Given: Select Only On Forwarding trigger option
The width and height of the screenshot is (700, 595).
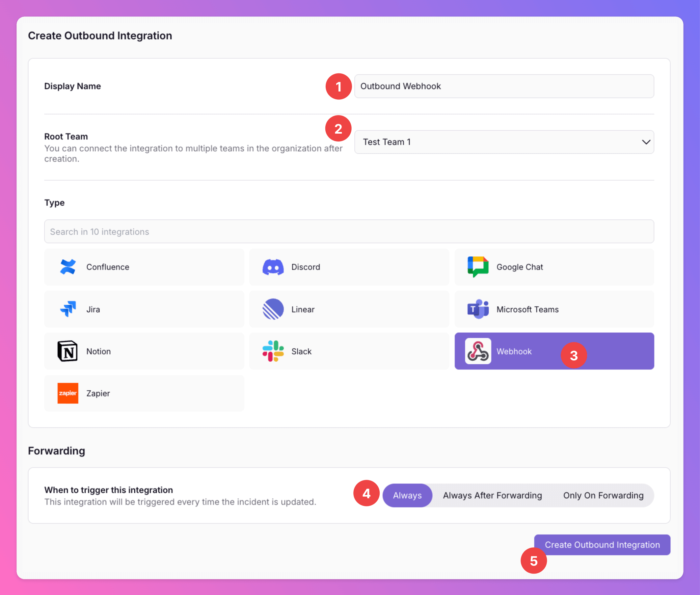Looking at the screenshot, I should coord(603,495).
